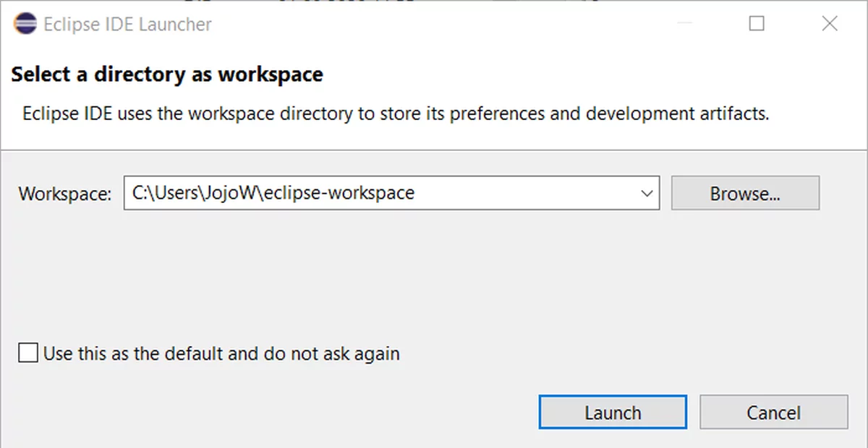Click the 'Select a directory as workspace' heading
The height and width of the screenshot is (448, 868).
[x=166, y=74]
